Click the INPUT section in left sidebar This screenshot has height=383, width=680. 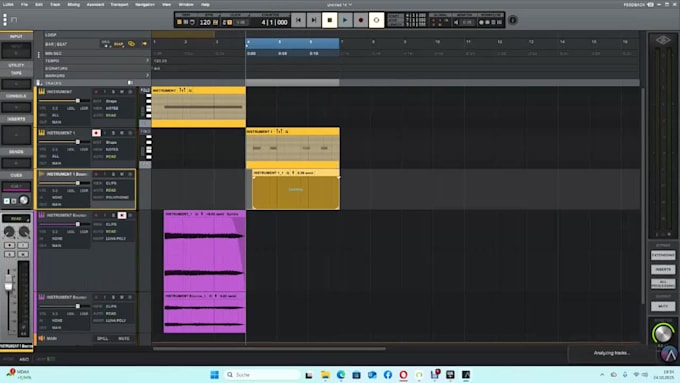tap(16, 36)
